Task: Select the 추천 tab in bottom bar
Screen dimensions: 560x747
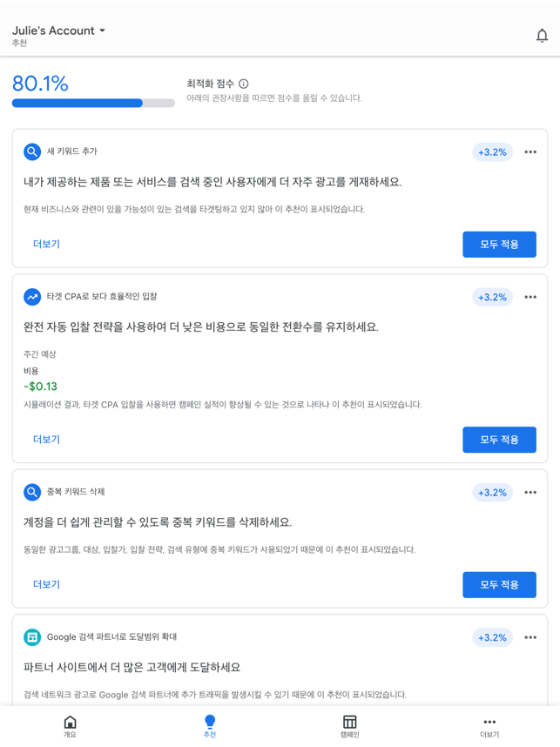Action: tap(210, 726)
